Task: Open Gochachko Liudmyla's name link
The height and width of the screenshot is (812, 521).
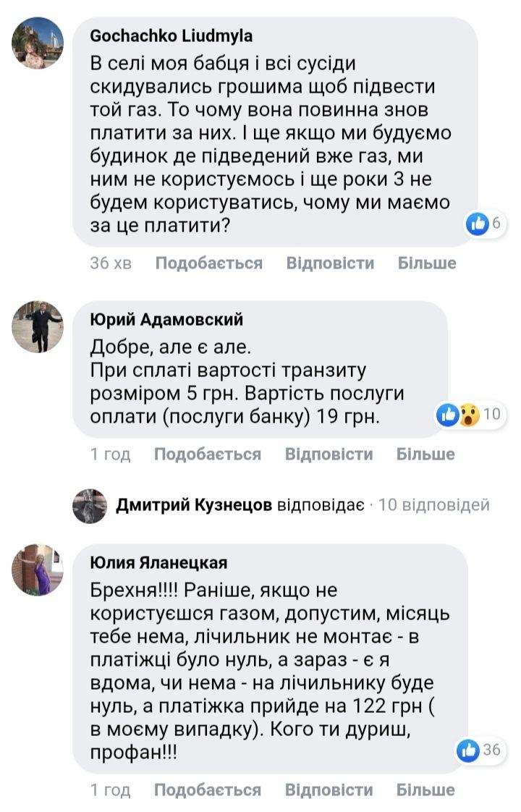Action: tap(171, 36)
